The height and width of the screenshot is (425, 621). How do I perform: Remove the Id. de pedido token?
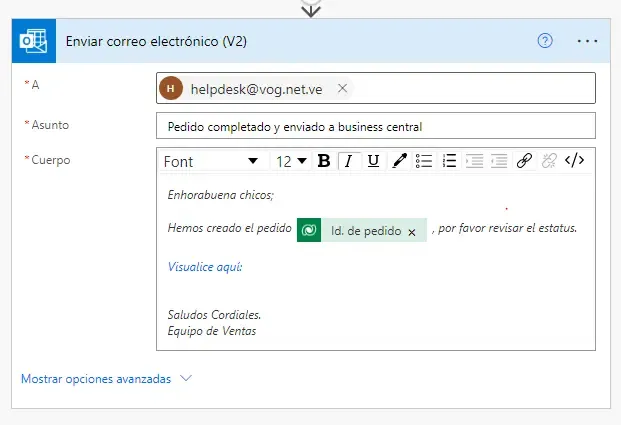point(411,231)
